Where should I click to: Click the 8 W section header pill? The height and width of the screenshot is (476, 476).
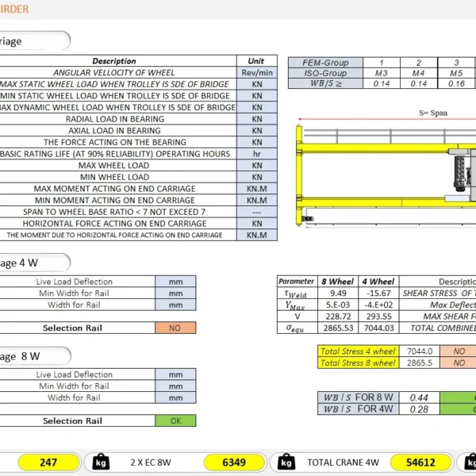click(x=35, y=356)
